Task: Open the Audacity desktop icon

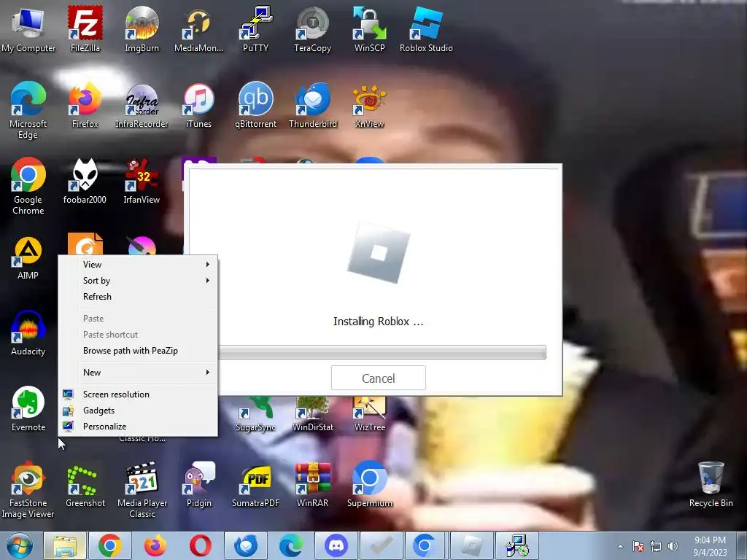Action: click(28, 332)
